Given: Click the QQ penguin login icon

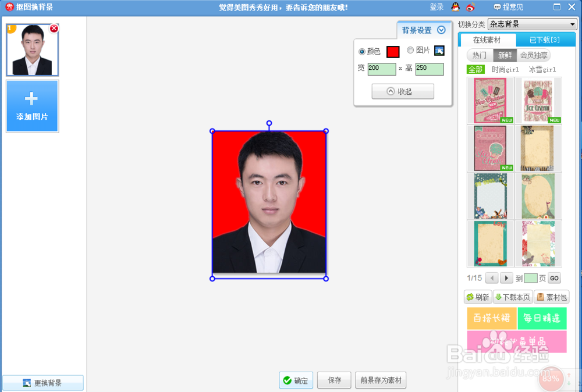Looking at the screenshot, I should coord(456,7).
